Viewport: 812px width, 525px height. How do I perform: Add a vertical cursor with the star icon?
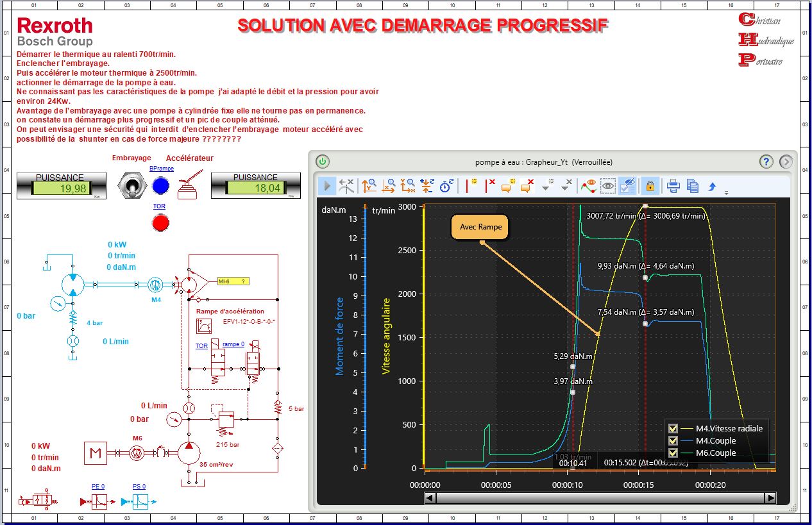(471, 186)
